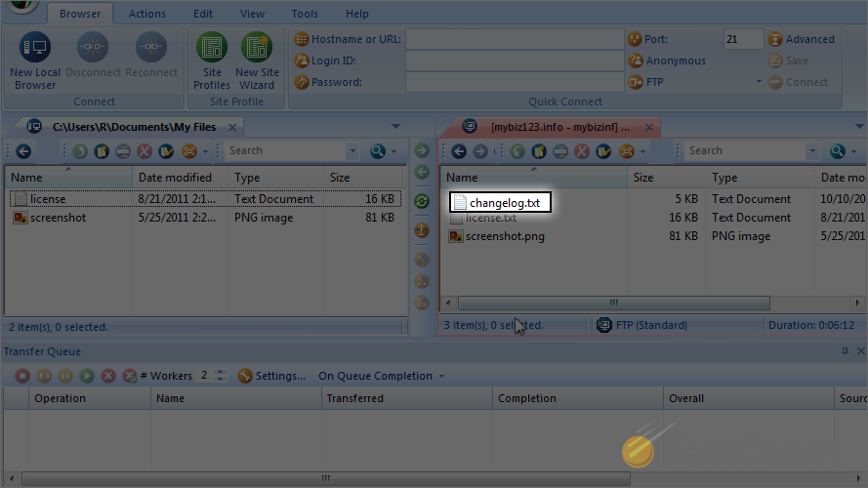Click red delete icon in remote pane toolbar
The width and height of the screenshot is (868, 488).
[x=582, y=151]
